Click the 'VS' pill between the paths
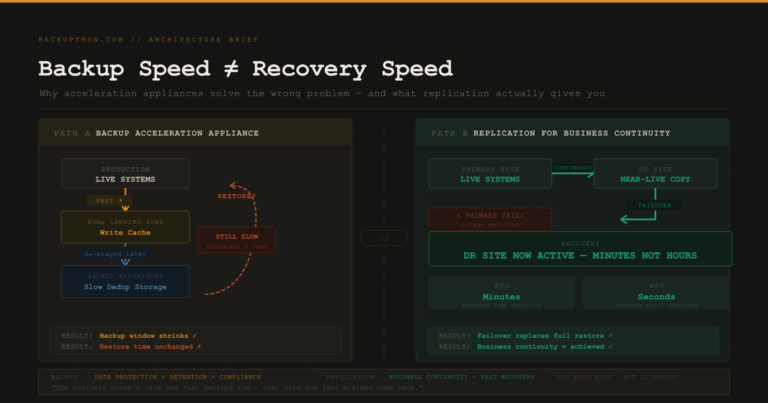This screenshot has height=403, width=768. click(384, 238)
